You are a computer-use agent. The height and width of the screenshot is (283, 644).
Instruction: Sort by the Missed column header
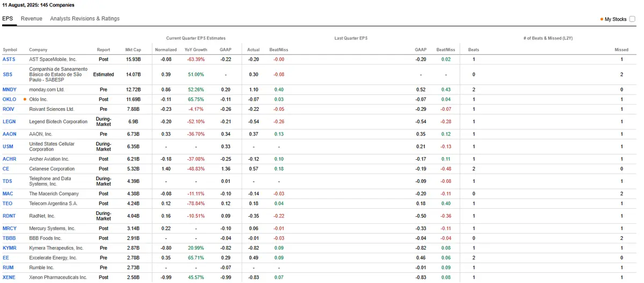(x=621, y=50)
